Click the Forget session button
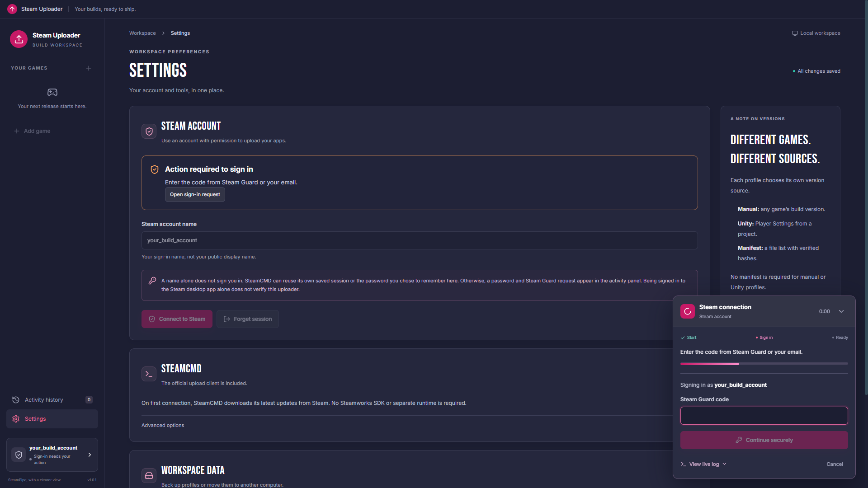This screenshot has height=488, width=868. coord(248,319)
